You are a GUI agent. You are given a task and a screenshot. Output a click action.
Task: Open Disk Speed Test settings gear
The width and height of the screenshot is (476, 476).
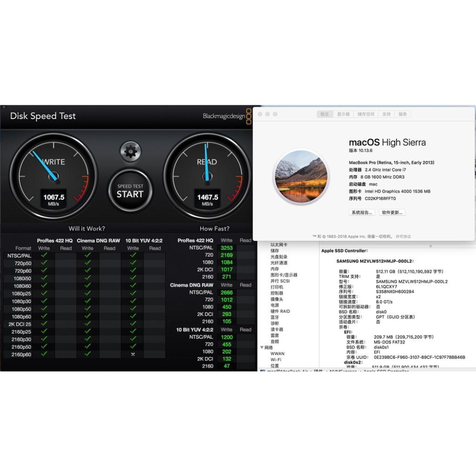(130, 151)
